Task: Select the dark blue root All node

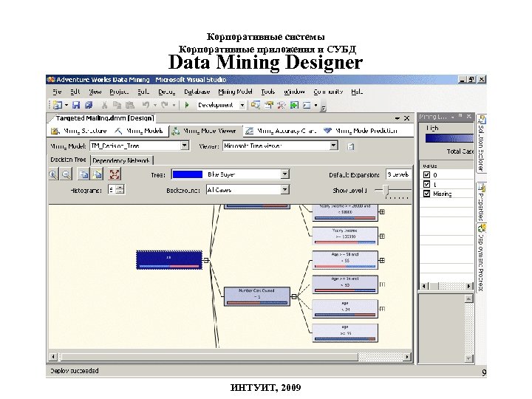Action: click(x=169, y=260)
